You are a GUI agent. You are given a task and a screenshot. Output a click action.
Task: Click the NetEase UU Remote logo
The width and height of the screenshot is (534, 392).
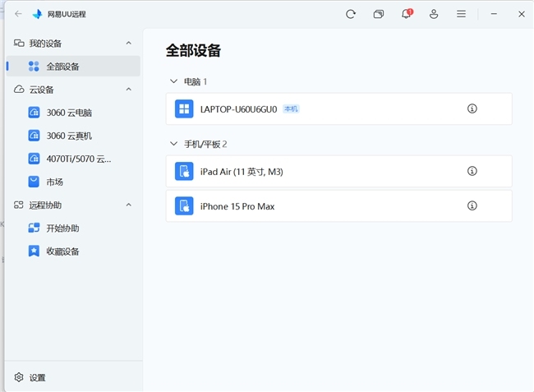[37, 14]
